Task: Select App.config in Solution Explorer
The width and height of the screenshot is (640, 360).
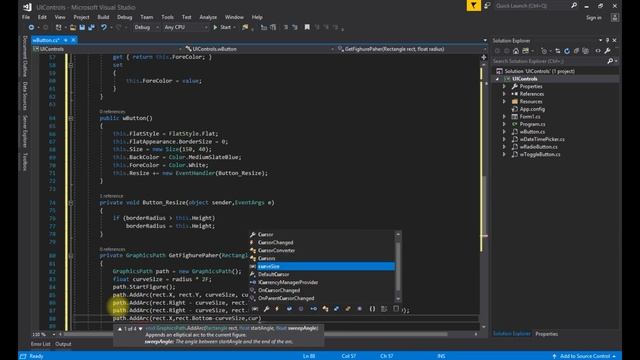Action: 532,109
